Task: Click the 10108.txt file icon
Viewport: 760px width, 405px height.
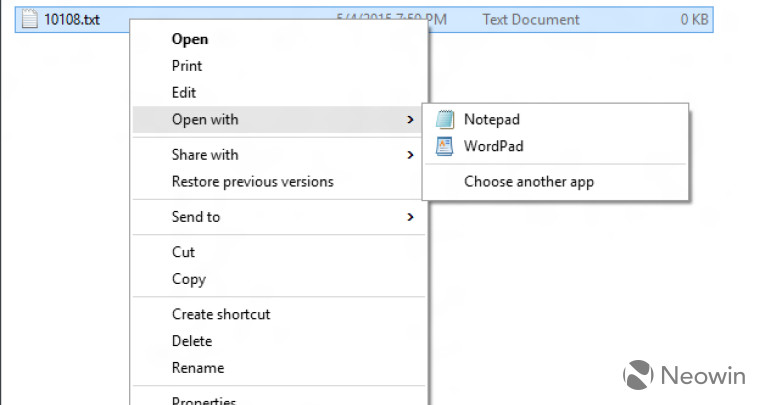Action: tap(30, 19)
